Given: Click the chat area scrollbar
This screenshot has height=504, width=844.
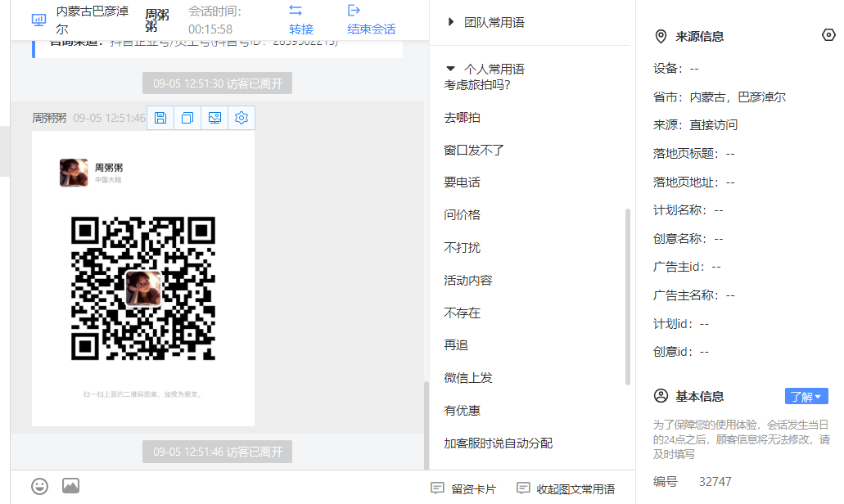Looking at the screenshot, I should [x=427, y=425].
